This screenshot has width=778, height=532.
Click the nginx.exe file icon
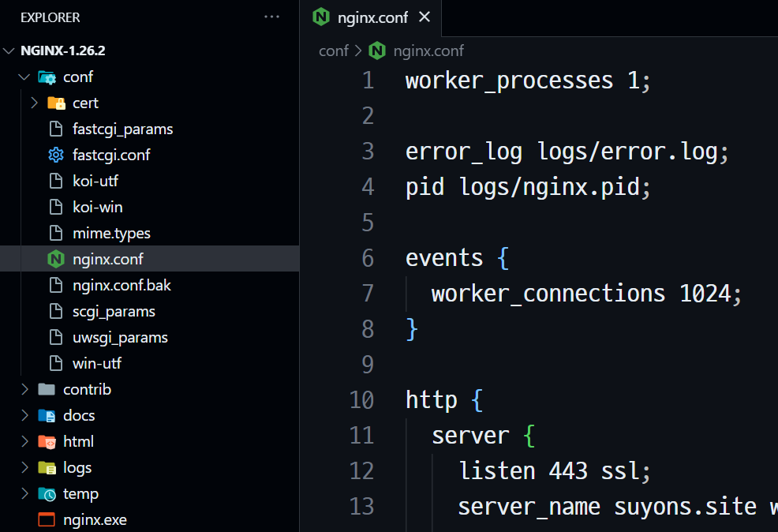47,519
